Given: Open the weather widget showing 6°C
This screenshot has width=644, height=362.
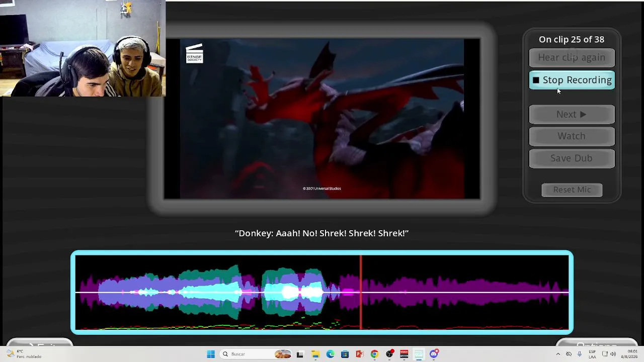Looking at the screenshot, I should click(24, 354).
